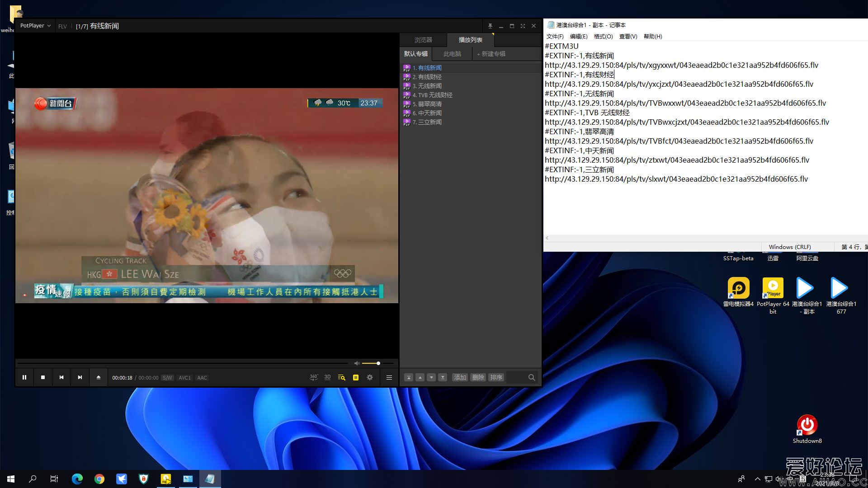Open the PotPlayer main menu dropdown
This screenshot has width=868, height=488.
click(x=35, y=26)
